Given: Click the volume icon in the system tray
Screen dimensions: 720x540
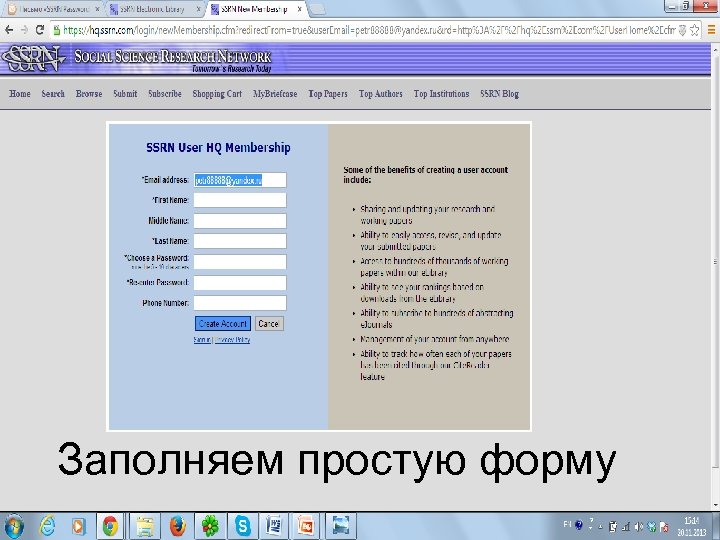Looking at the screenshot, I should click(639, 527).
